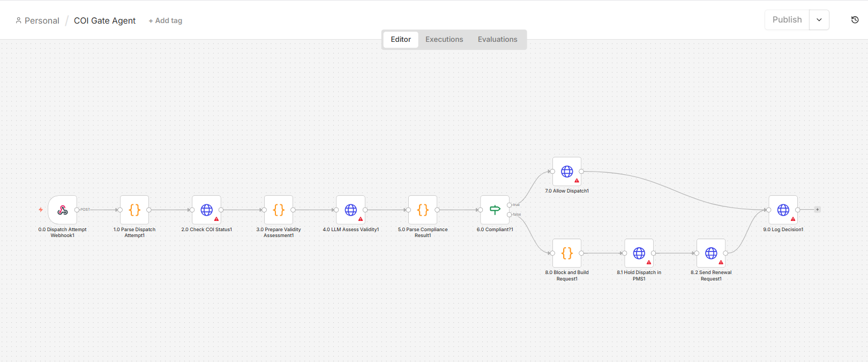Expand the Publish options dropdown arrow
The image size is (868, 362).
(819, 20)
